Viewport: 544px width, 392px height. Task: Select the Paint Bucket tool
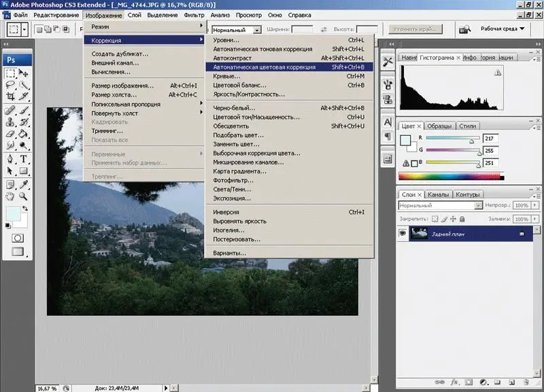coord(24,134)
